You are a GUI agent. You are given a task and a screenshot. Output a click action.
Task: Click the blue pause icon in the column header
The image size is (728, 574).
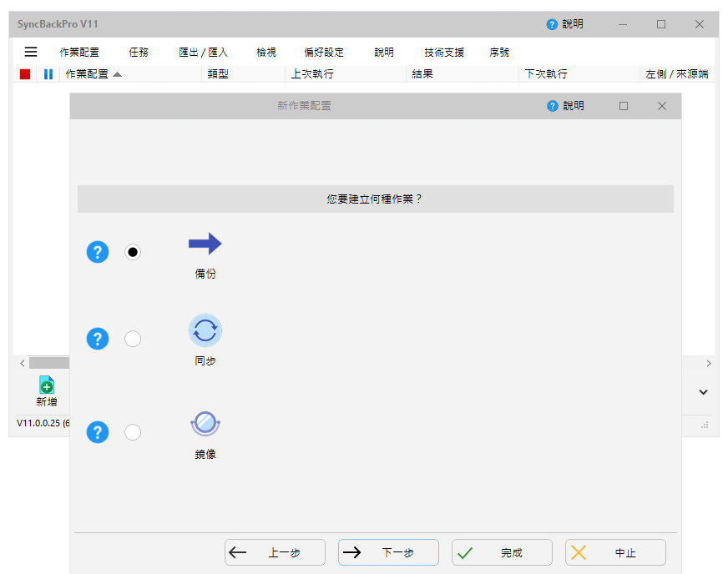(x=48, y=74)
